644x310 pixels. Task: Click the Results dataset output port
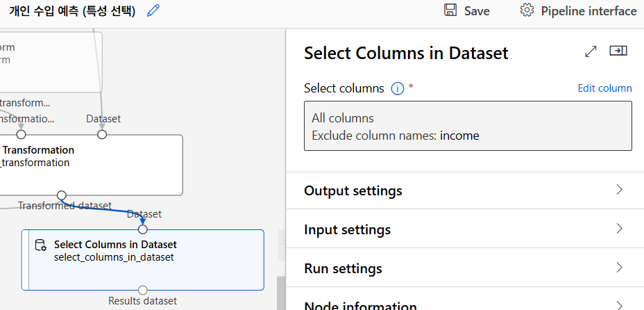click(x=143, y=290)
